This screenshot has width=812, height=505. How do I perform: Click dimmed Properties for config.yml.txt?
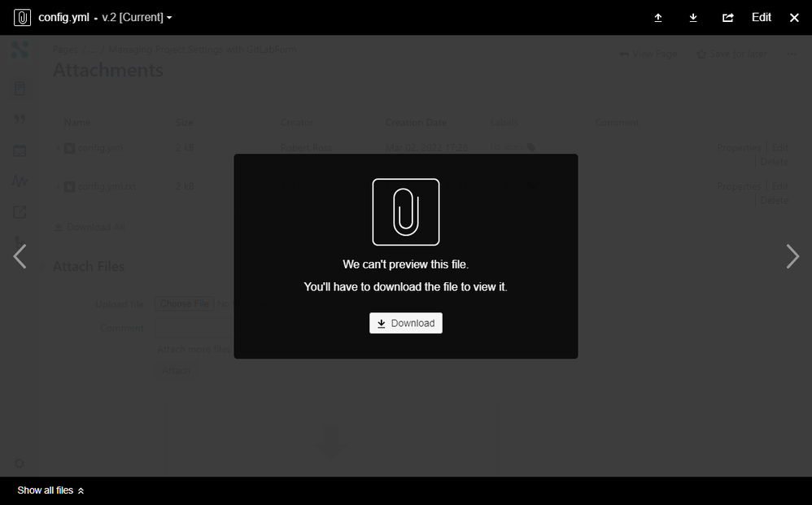[739, 186]
